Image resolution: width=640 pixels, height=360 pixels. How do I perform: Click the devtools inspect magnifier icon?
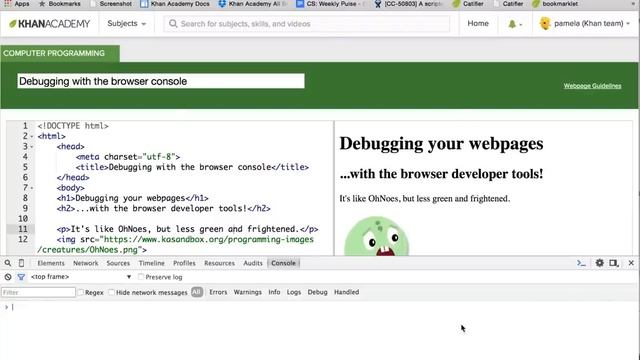click(x=8, y=263)
